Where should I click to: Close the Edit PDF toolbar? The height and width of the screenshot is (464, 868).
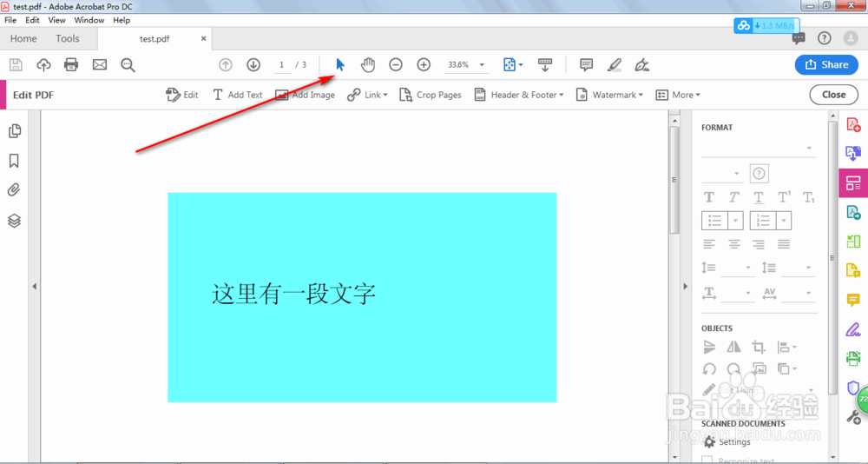coord(833,95)
